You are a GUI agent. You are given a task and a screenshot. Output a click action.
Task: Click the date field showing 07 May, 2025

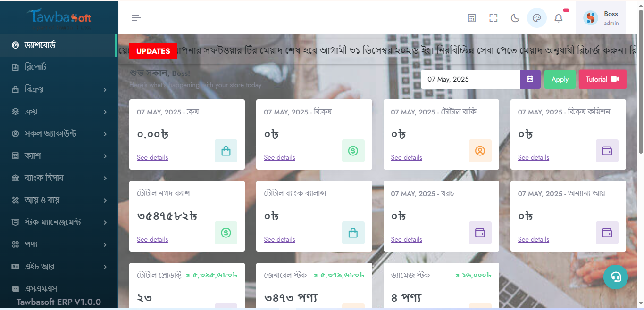(x=470, y=79)
